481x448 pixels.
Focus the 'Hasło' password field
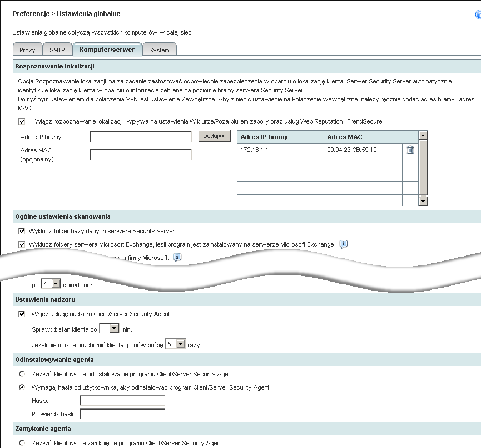click(x=122, y=400)
